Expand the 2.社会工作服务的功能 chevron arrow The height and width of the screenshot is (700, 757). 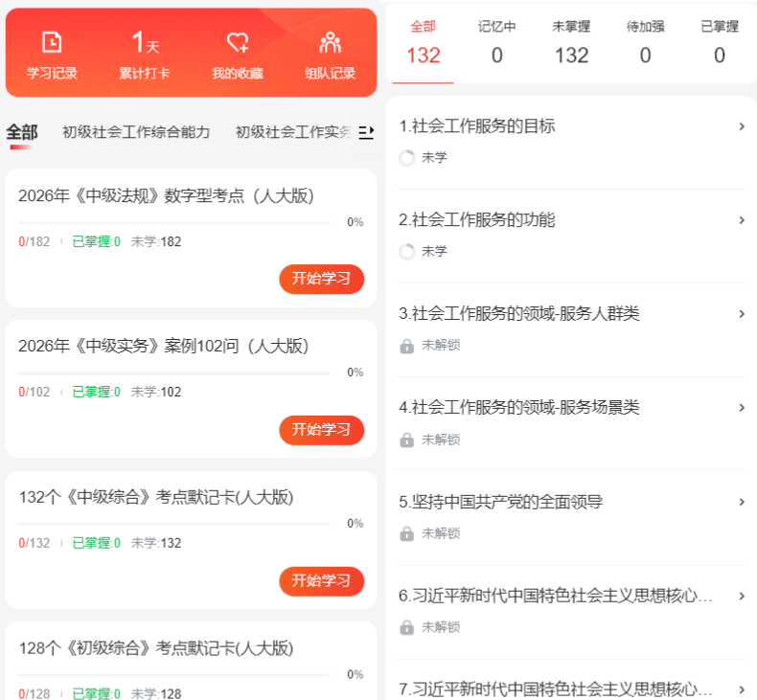coord(741,220)
